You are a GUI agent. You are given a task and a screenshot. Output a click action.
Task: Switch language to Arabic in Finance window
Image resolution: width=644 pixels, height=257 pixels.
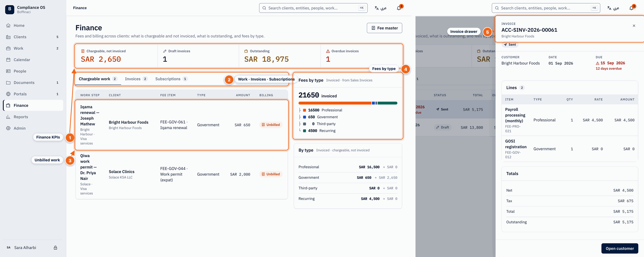(381, 8)
